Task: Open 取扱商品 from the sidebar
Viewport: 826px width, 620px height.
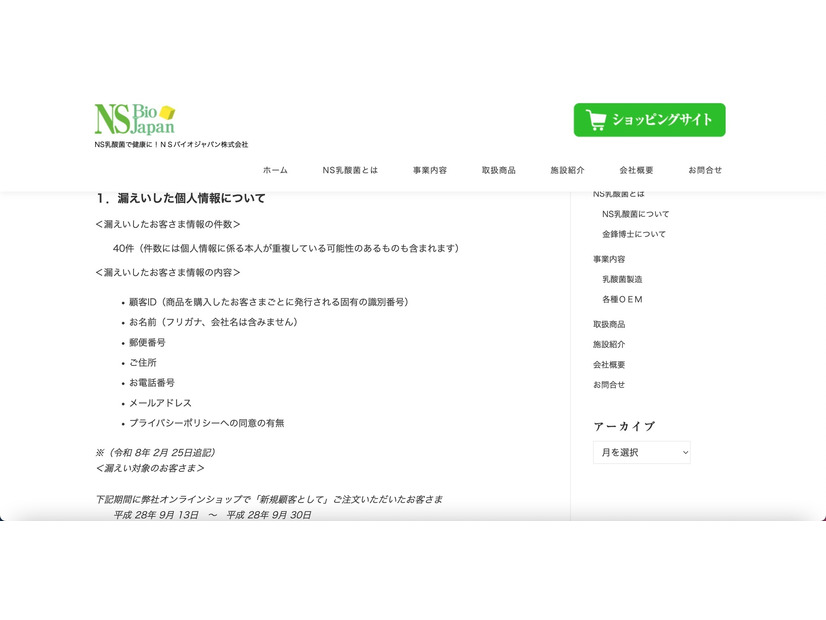Action: (610, 323)
